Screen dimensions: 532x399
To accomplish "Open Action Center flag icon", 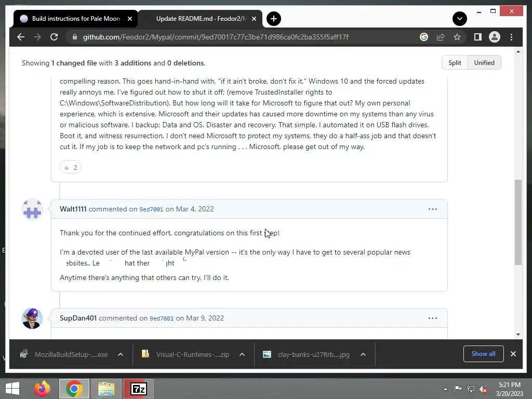I will pos(458,389).
